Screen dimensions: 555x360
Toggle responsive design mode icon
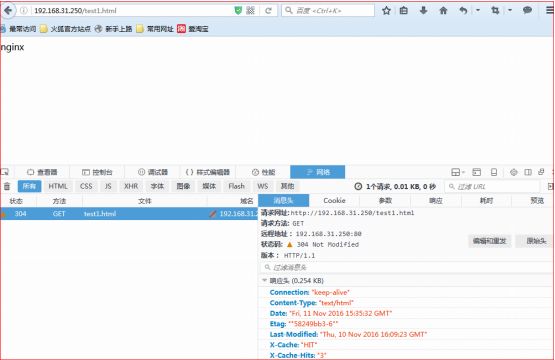pos(494,172)
